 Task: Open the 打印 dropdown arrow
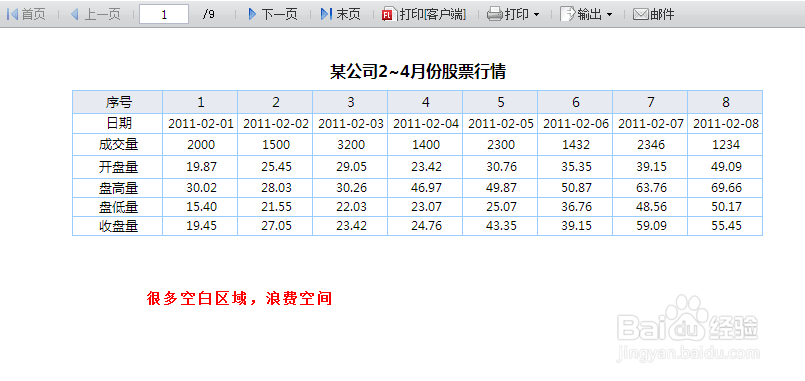point(536,15)
